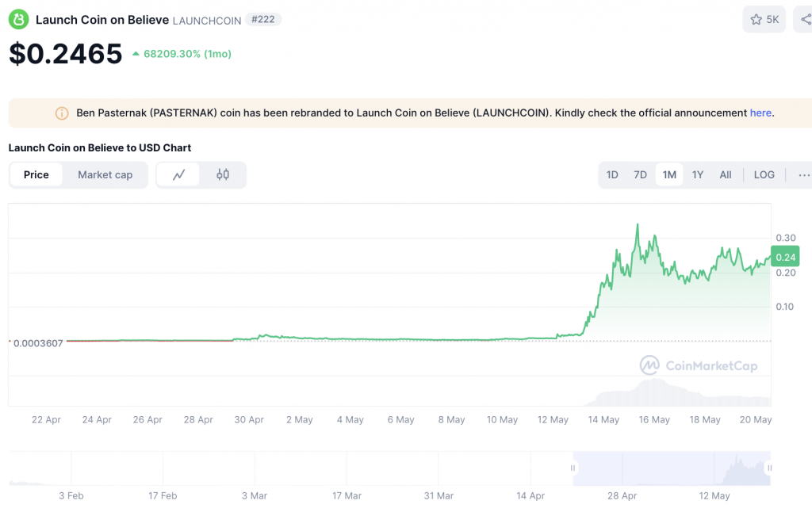Click the 0.20 y-axis label

pyautogui.click(x=786, y=273)
